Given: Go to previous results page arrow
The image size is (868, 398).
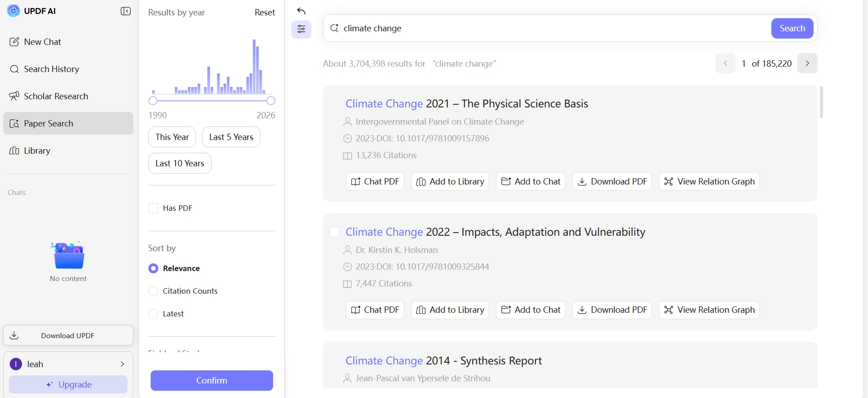Looking at the screenshot, I should point(726,63).
